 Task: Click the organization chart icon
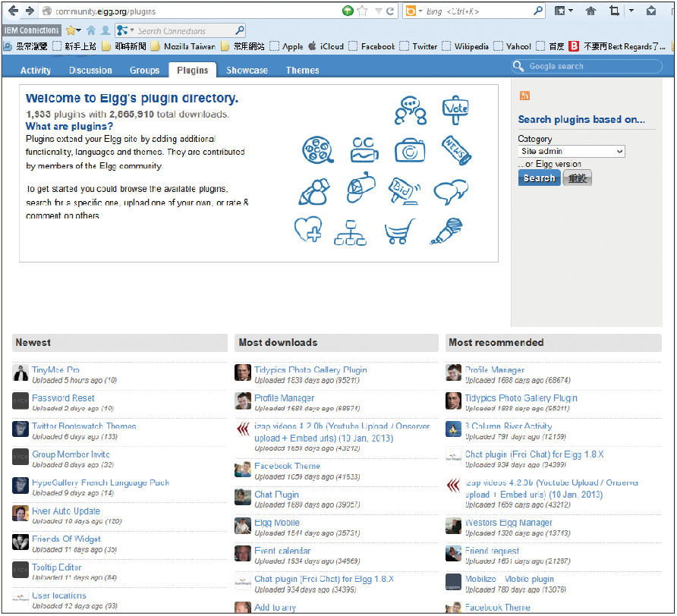(350, 233)
